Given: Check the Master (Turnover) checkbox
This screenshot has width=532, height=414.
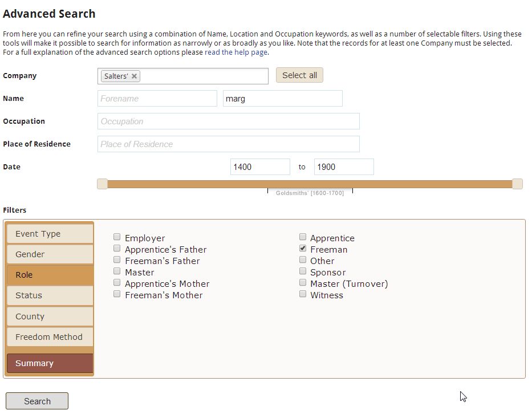Looking at the screenshot, I should pyautogui.click(x=303, y=283).
